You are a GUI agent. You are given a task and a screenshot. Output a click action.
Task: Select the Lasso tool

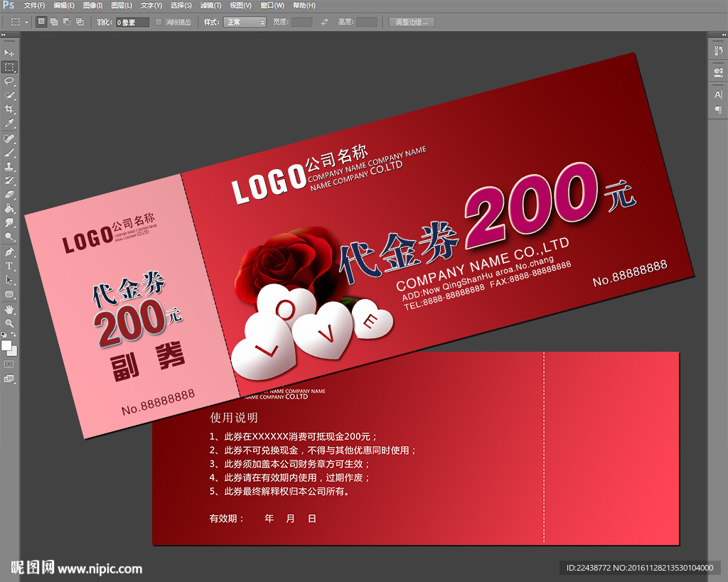coord(9,81)
